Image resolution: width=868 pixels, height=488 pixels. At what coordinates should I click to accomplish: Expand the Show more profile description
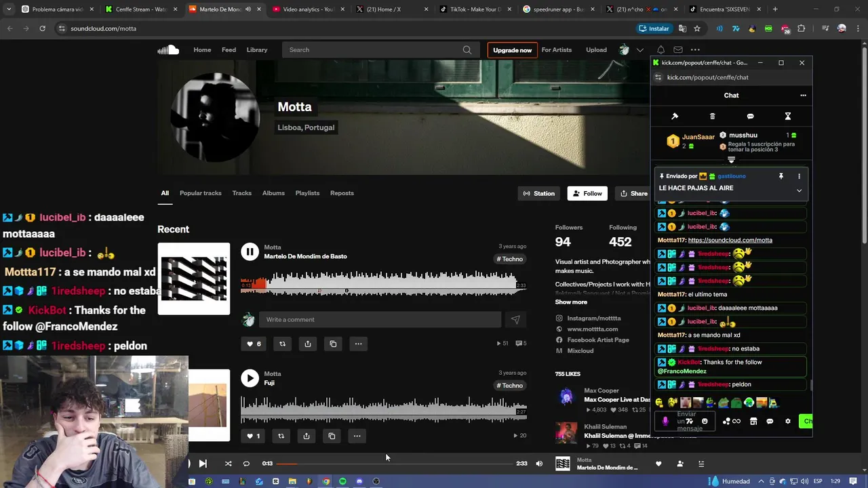point(571,302)
